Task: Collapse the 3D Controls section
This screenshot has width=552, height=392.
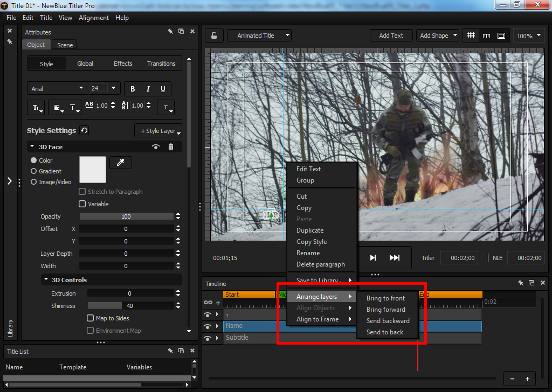Action: pos(46,280)
